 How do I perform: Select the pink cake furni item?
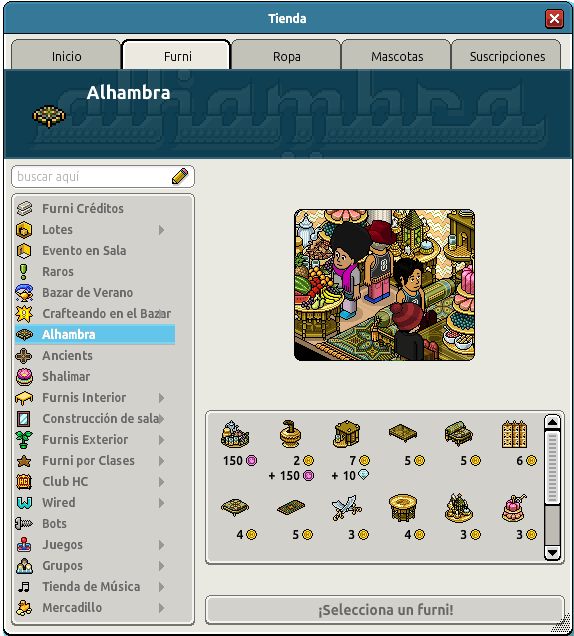(x=514, y=507)
